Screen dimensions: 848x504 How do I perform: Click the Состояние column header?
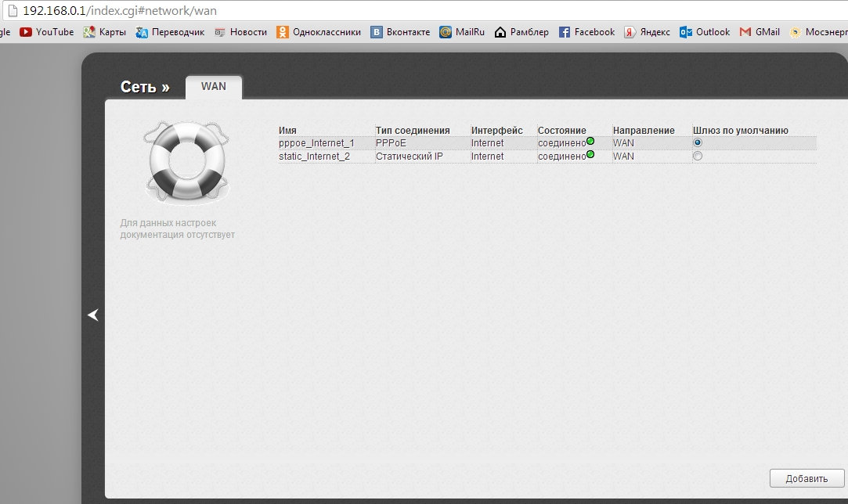pos(561,131)
